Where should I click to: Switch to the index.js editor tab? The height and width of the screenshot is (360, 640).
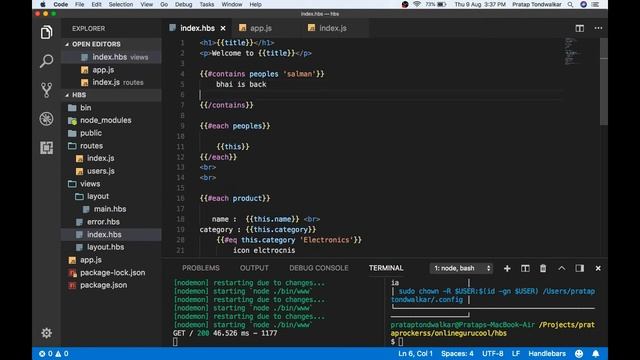pyautogui.click(x=333, y=28)
